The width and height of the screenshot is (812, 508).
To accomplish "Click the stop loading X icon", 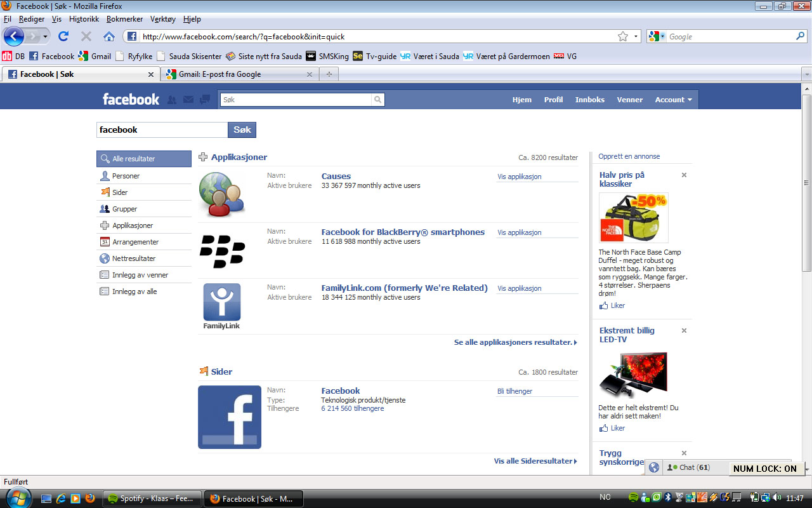I will 86,36.
